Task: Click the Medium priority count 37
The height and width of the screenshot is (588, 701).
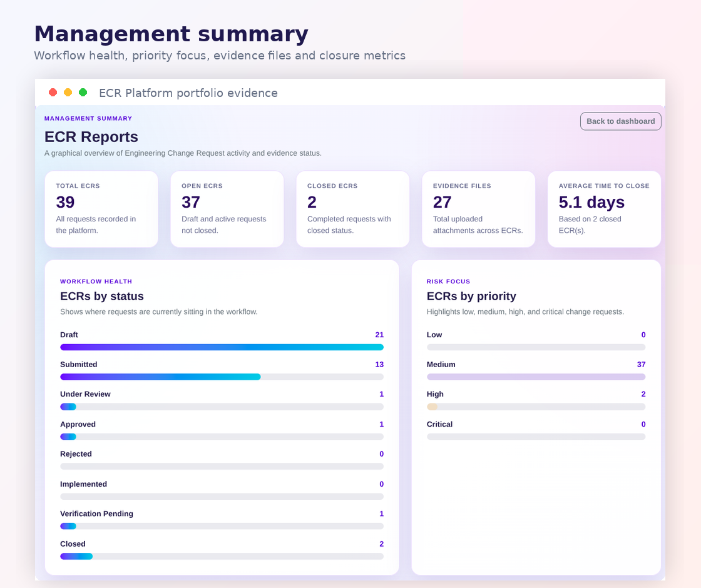Action: tap(641, 364)
